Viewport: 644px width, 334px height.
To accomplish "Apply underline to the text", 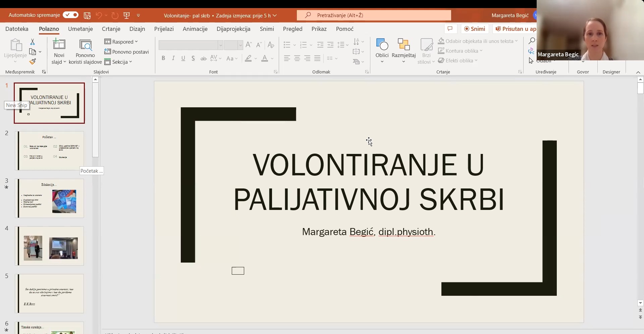I will click(183, 58).
